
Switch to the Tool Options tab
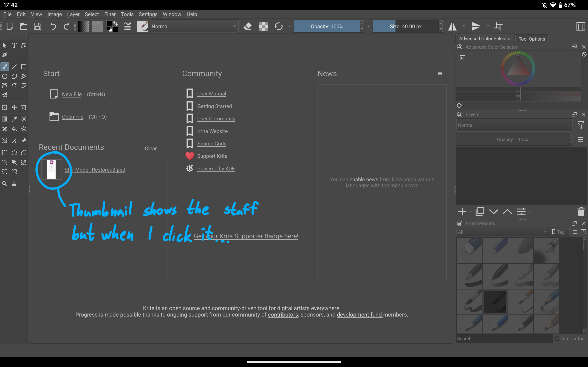click(532, 39)
